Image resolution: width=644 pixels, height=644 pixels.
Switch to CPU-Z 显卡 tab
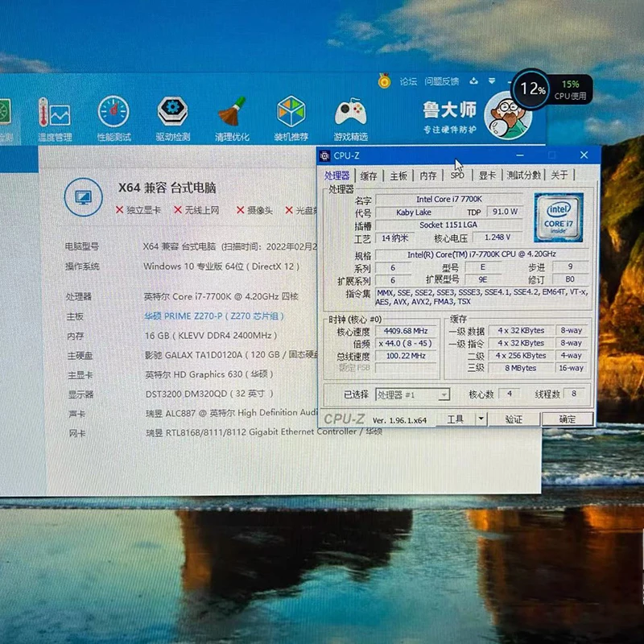click(x=487, y=175)
